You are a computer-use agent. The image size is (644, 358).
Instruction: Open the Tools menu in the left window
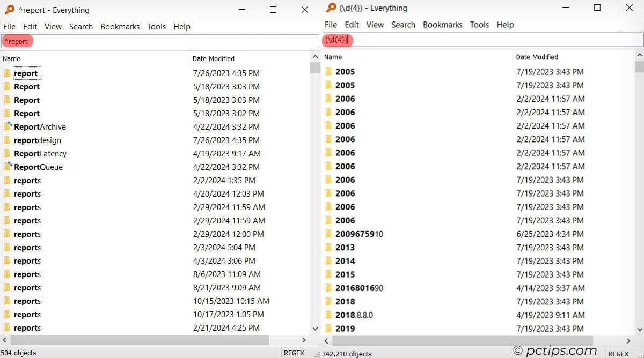pyautogui.click(x=156, y=26)
